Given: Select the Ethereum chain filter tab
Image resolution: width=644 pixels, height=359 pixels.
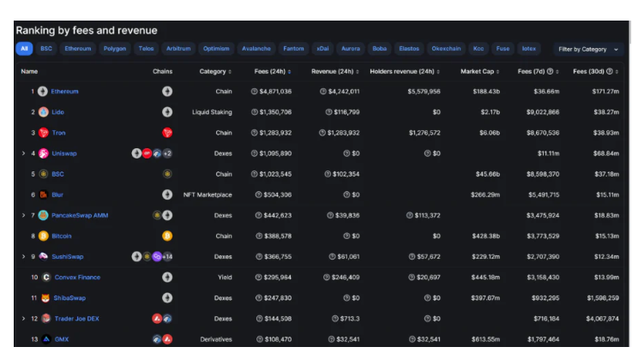Looking at the screenshot, I should coord(78,49).
